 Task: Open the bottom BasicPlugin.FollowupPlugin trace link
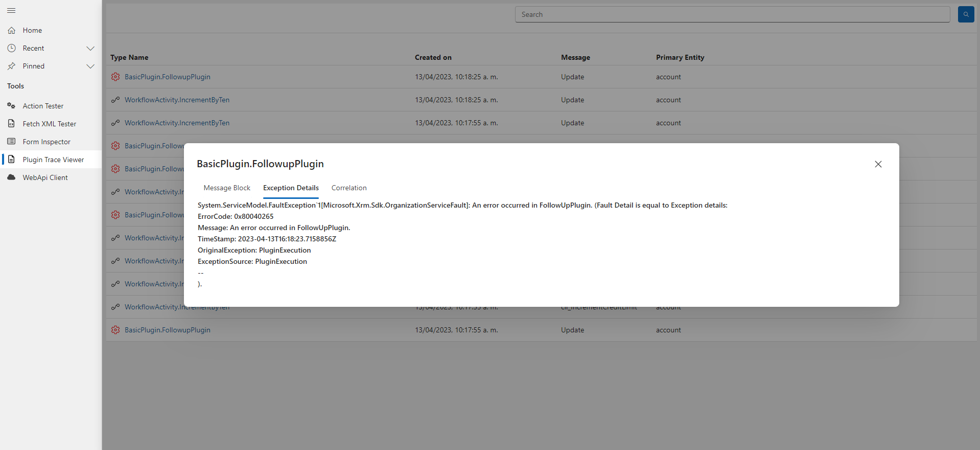tap(168, 330)
